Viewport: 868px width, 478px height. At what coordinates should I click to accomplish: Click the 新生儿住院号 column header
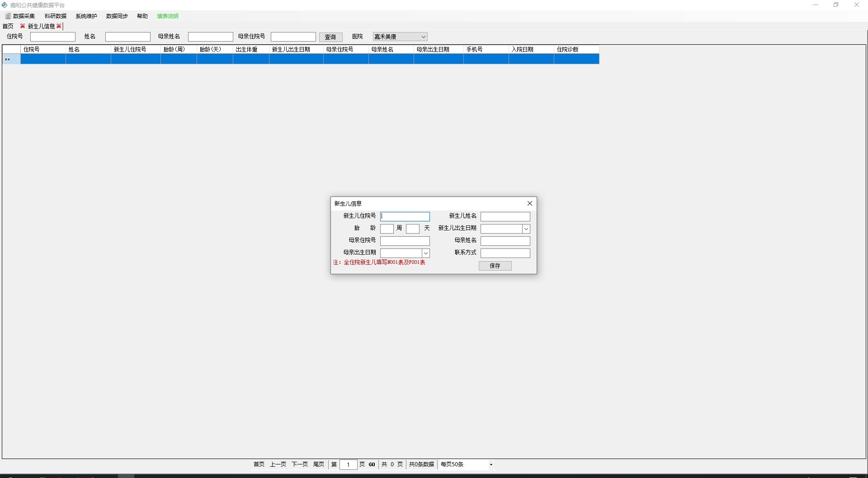[136, 49]
